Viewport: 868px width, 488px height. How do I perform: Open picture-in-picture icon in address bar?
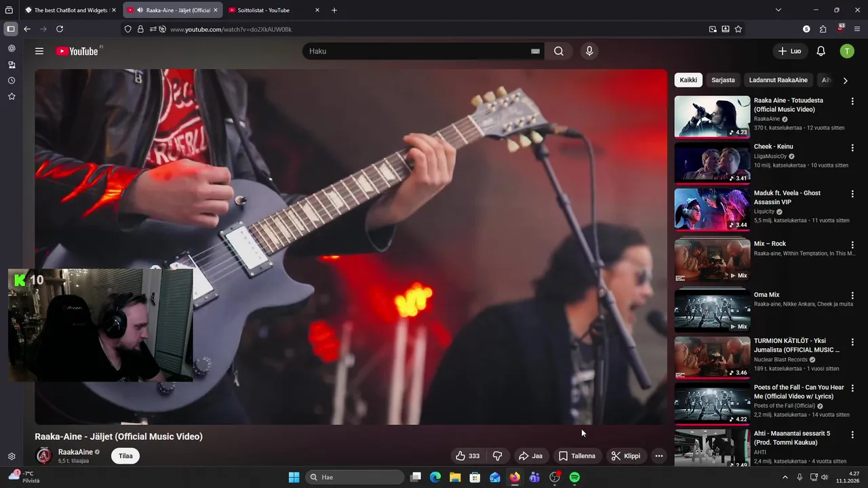click(x=713, y=29)
